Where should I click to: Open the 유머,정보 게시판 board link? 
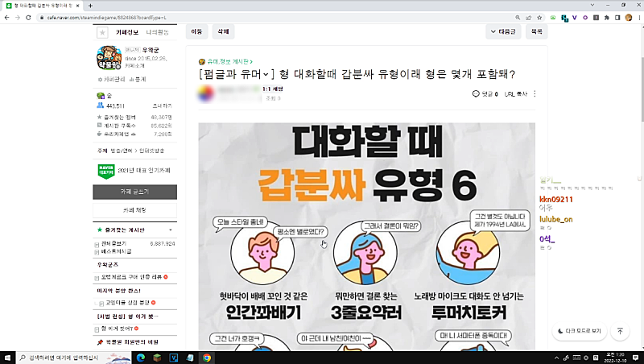tap(230, 62)
